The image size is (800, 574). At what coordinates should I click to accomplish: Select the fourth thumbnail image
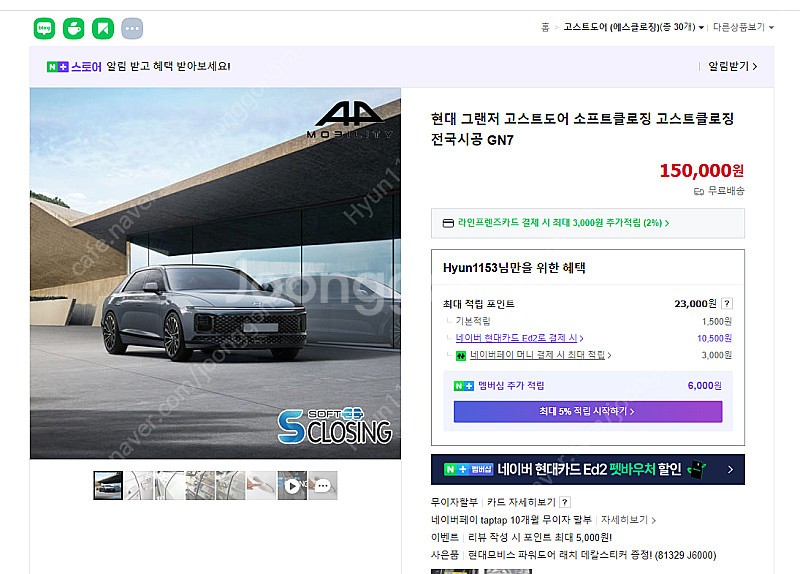[200, 485]
